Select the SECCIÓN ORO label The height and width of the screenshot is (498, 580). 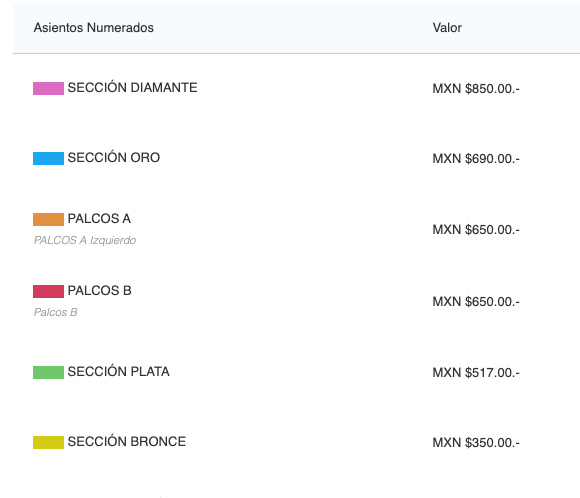[114, 157]
